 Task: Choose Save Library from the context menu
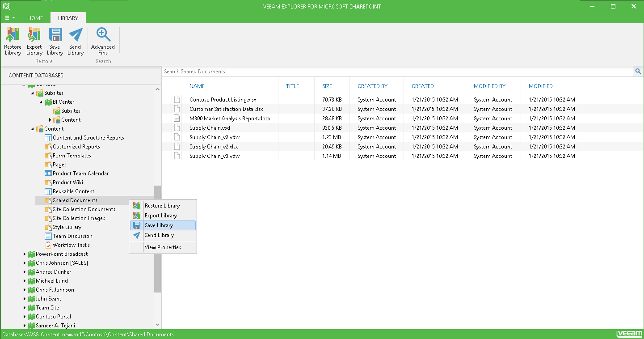[163, 225]
